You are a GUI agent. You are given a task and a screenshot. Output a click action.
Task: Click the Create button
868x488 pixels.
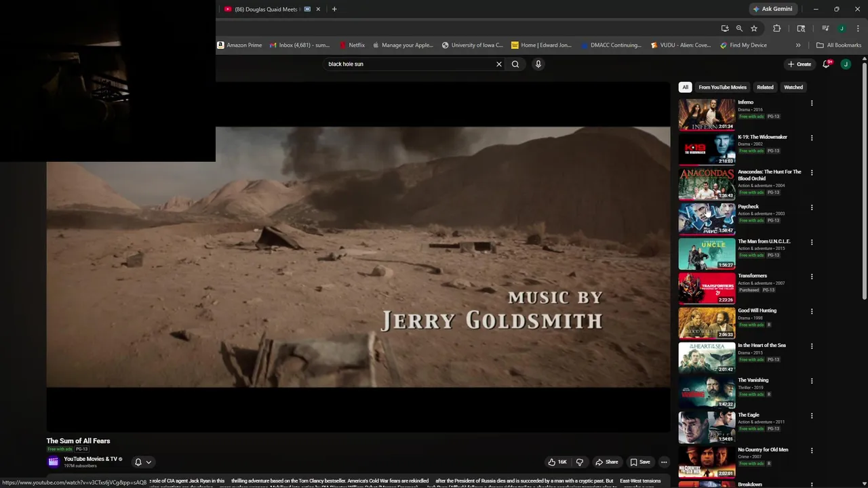[x=800, y=64]
